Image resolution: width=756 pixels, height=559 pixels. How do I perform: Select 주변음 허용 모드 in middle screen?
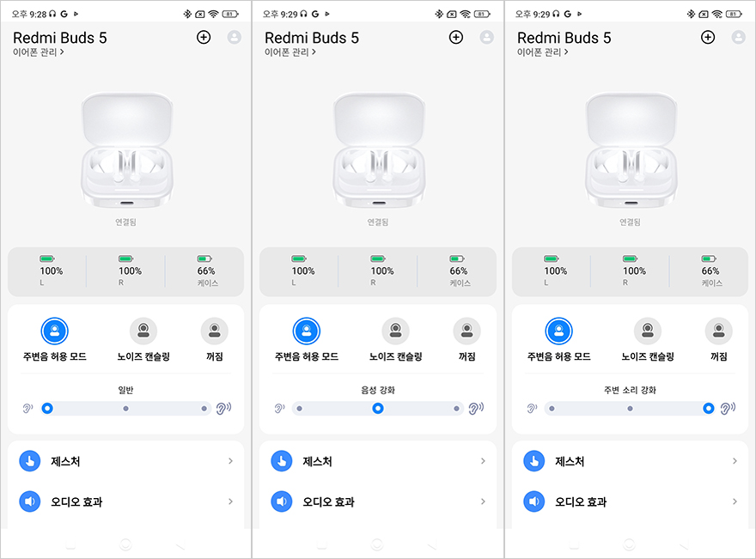pos(306,331)
